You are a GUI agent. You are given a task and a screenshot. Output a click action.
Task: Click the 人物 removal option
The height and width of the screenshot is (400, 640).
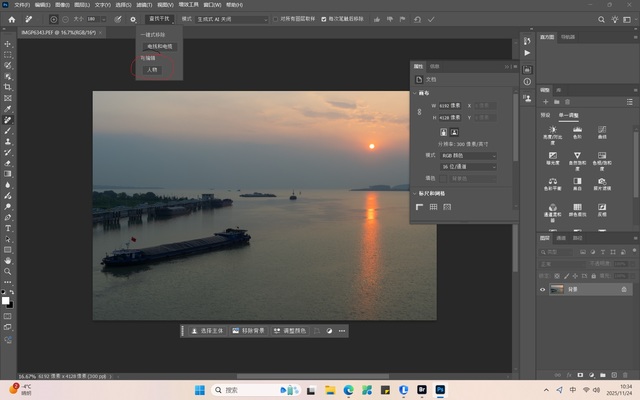click(x=152, y=70)
